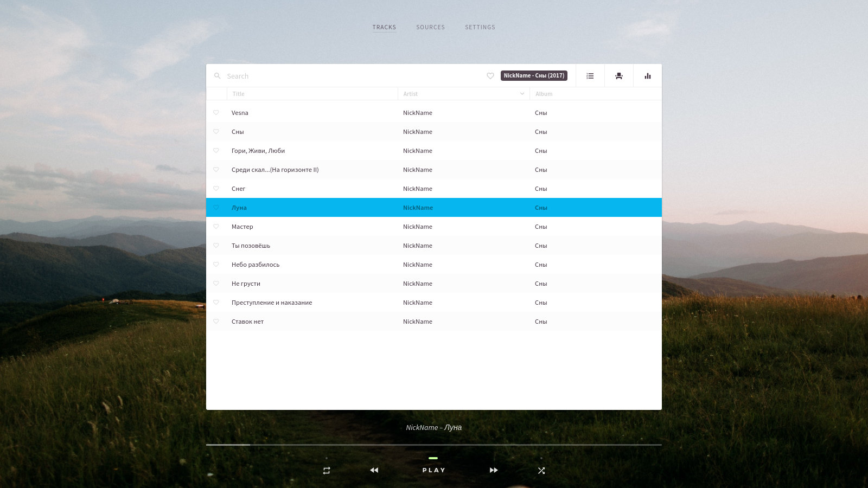
Task: Favorite the Гори, Живи, Люби heart
Action: tap(216, 151)
